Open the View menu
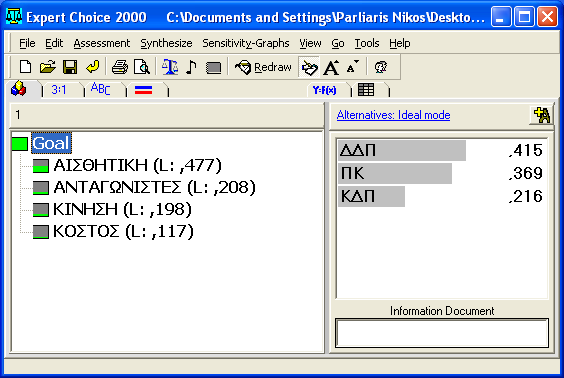 pos(310,44)
